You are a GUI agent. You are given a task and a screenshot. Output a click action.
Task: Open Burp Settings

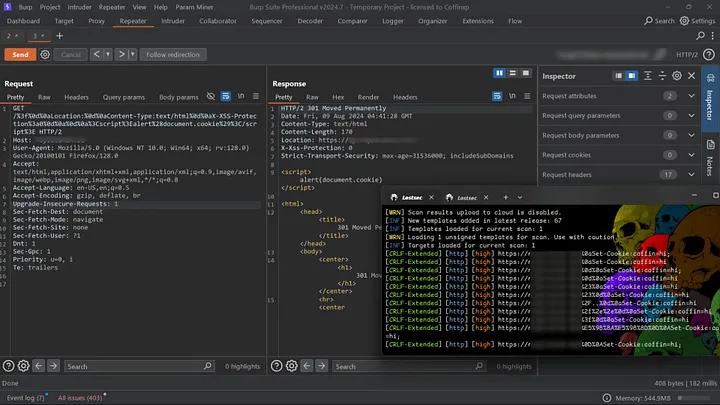tap(697, 21)
